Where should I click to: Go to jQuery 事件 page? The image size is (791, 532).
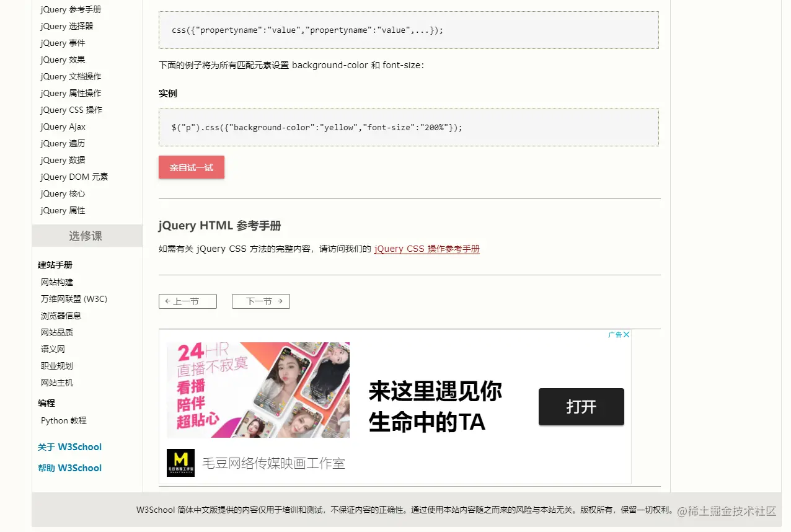(63, 43)
